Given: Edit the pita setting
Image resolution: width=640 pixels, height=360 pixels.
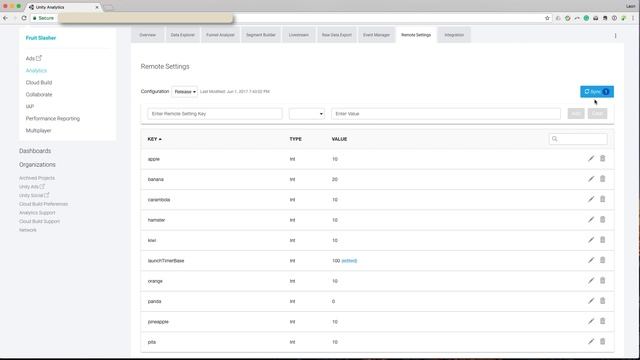Looking at the screenshot, I should [x=591, y=341].
